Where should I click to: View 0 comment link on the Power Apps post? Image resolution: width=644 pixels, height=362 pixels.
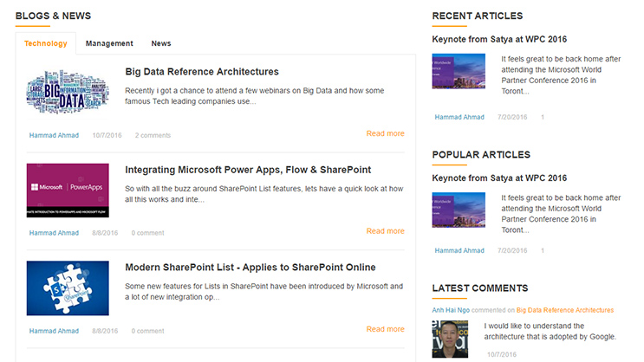pos(147,233)
